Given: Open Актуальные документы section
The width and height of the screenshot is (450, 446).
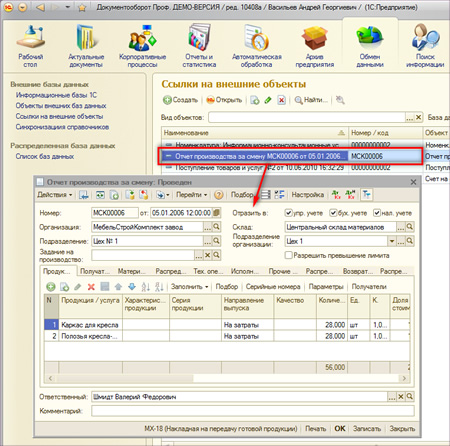Looking at the screenshot, I should (86, 46).
